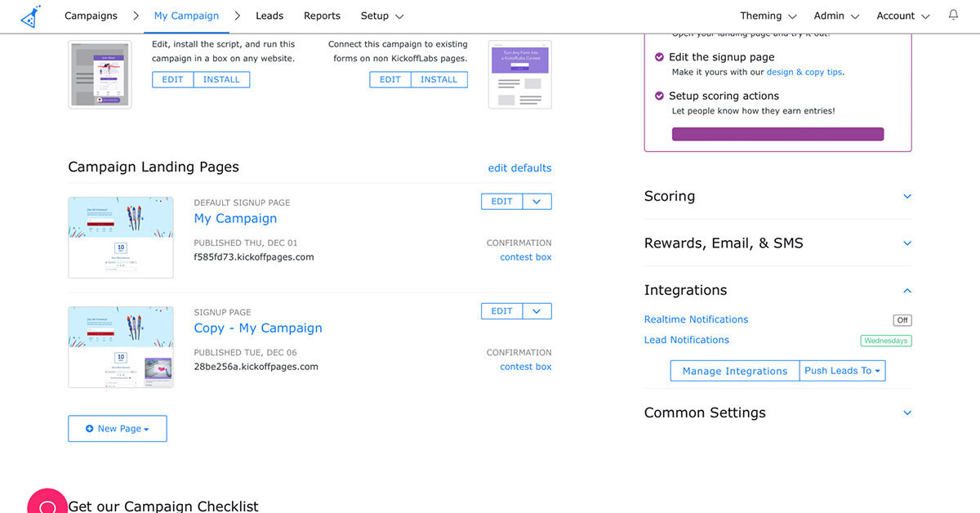Open the Theming menu
Image resolution: width=980 pixels, height=513 pixels.
768,16
